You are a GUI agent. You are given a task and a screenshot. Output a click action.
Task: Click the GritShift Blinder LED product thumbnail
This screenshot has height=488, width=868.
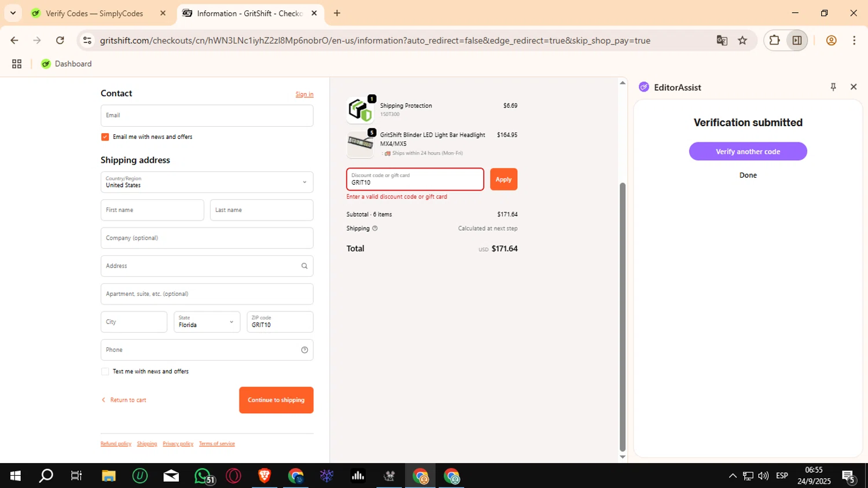point(360,144)
